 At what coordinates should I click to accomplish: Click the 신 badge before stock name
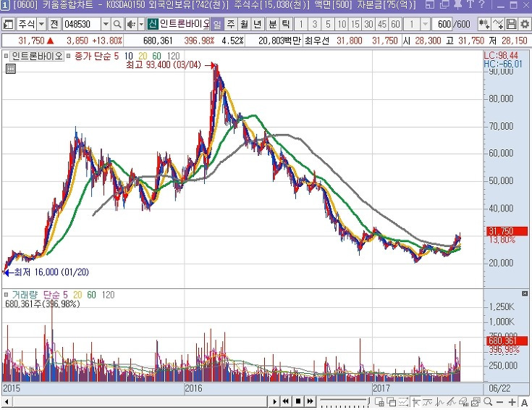click(153, 24)
